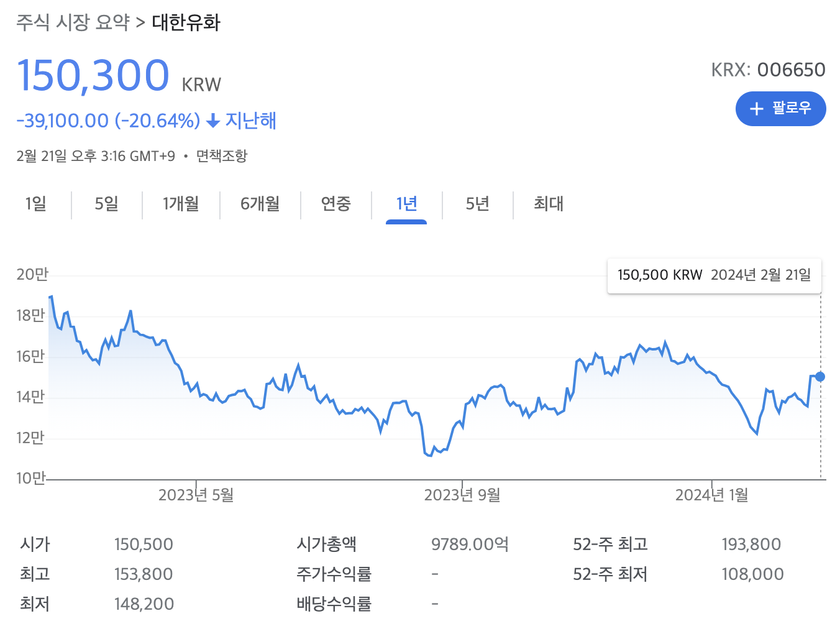Click the 팔로우 follow button
The image size is (840, 634).
click(780, 109)
